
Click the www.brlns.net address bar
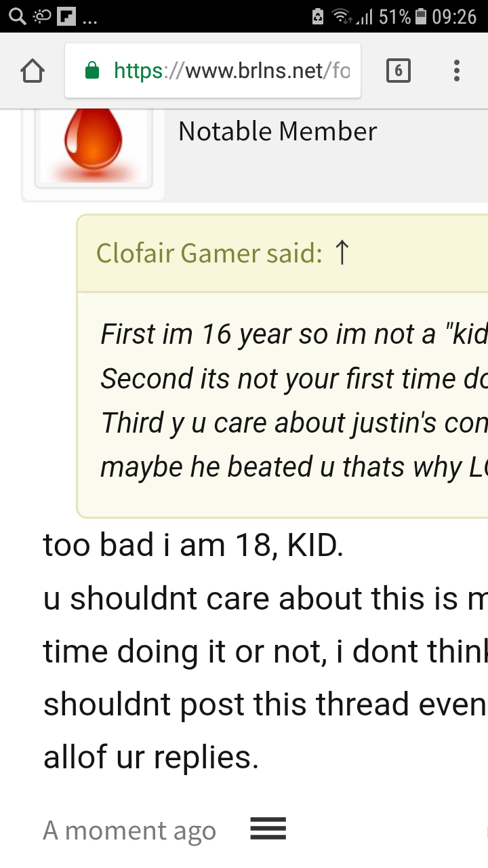213,71
